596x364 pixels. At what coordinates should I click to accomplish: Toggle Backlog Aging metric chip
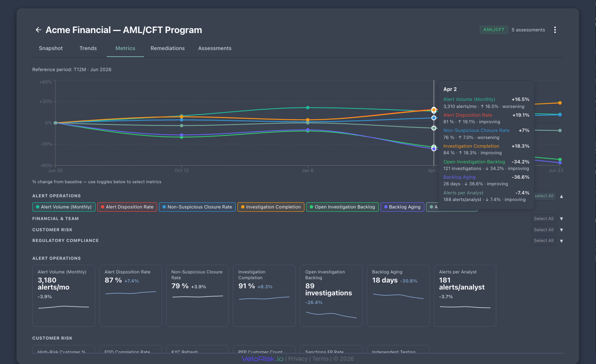(x=402, y=207)
